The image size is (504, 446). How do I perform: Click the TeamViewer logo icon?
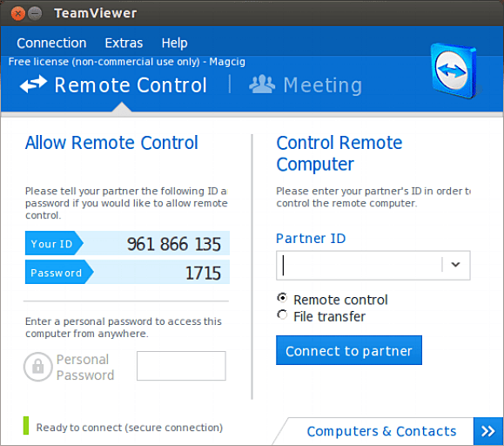coord(454,71)
